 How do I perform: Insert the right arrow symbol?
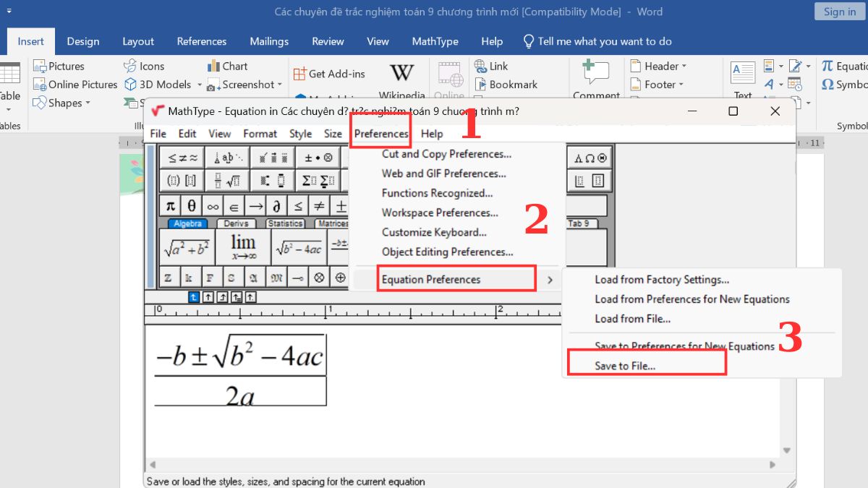[x=256, y=205]
